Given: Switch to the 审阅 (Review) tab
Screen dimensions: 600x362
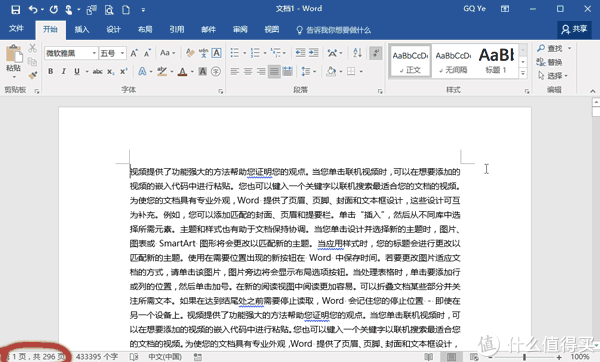Looking at the screenshot, I should [240, 29].
